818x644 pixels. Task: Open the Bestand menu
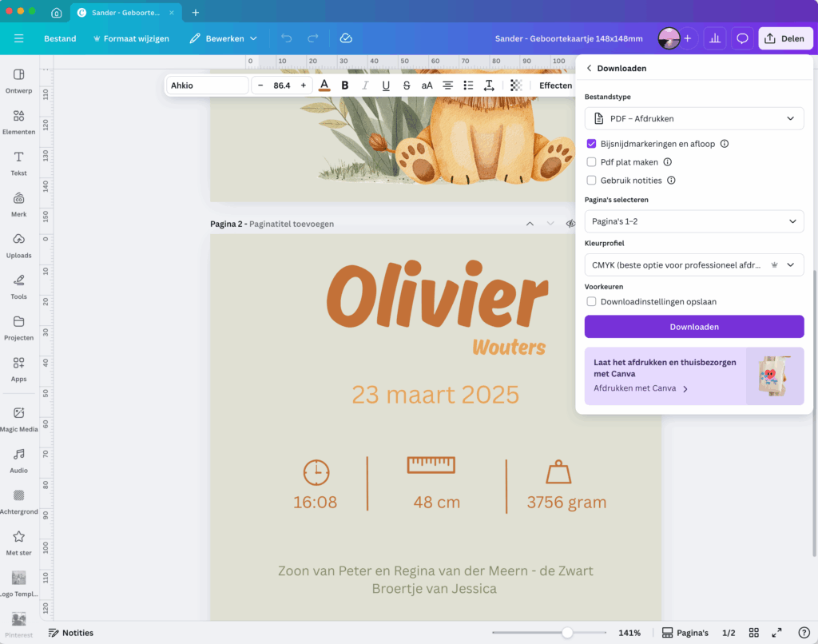point(60,38)
